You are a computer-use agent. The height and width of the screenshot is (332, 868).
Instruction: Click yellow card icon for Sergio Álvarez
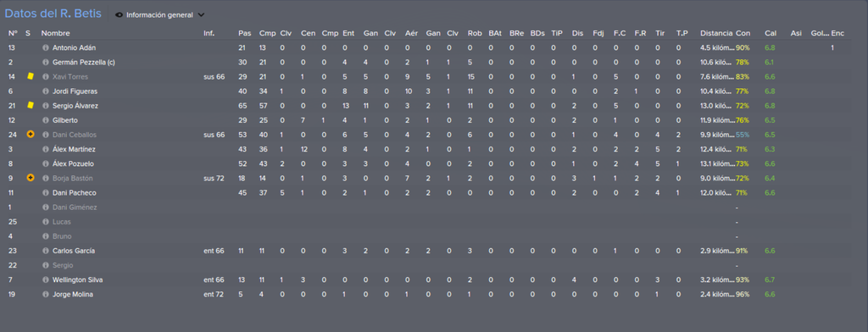pos(31,105)
